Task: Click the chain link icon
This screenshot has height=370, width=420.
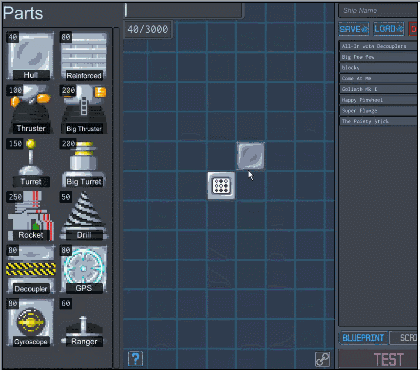Action: click(322, 359)
